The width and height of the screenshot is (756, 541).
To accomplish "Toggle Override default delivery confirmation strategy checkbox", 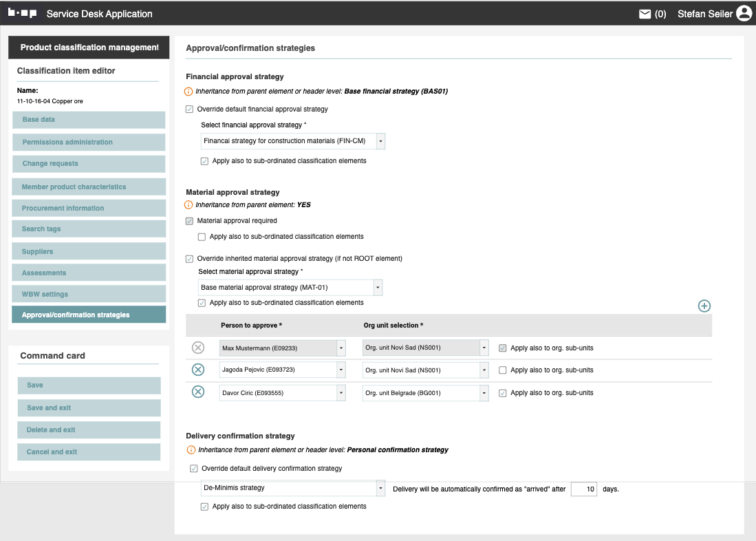I will click(x=194, y=469).
